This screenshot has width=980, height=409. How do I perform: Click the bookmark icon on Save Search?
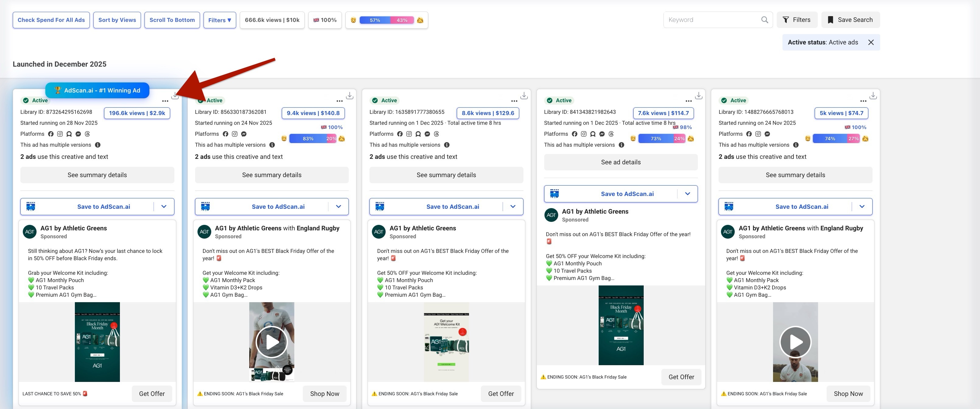(831, 19)
